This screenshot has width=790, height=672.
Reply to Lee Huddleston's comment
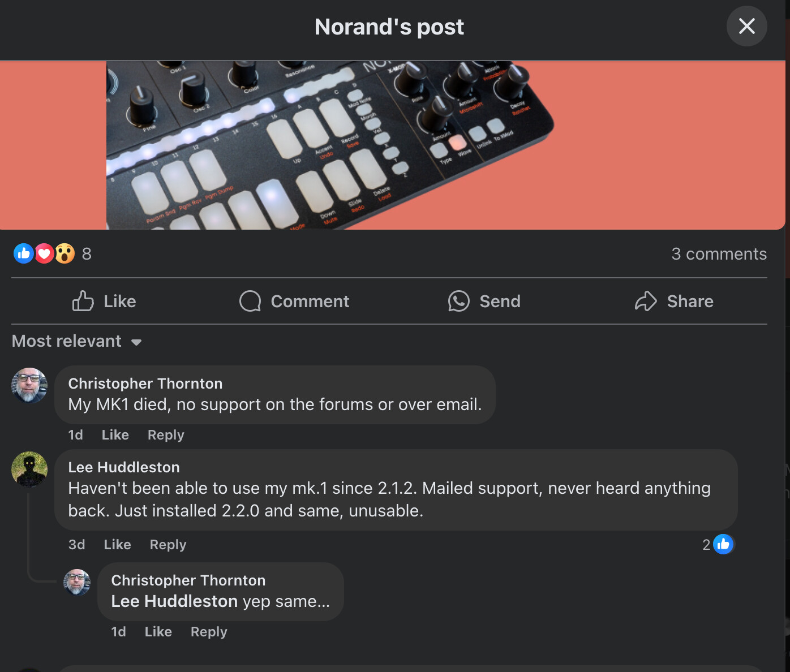click(168, 544)
